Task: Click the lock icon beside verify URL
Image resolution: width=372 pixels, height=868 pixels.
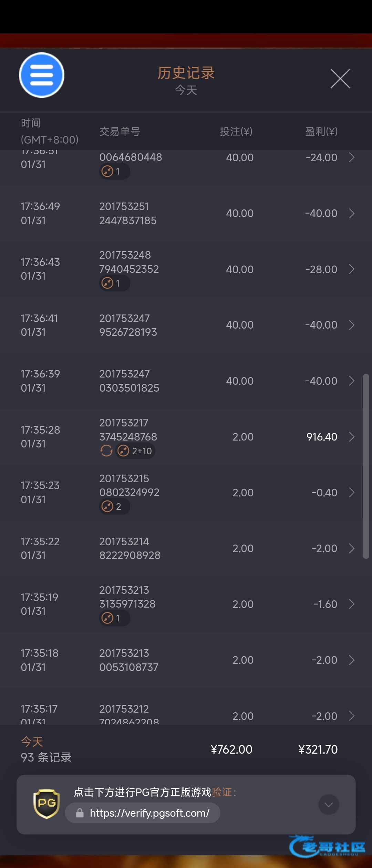Action: pyautogui.click(x=80, y=813)
